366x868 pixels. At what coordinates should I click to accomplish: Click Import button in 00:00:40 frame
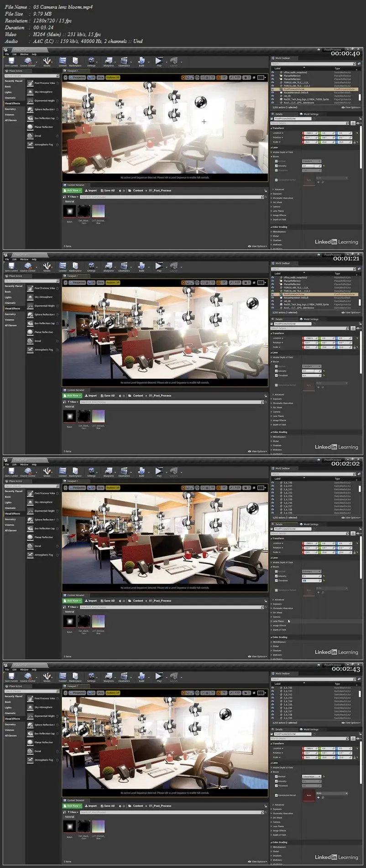(91, 191)
